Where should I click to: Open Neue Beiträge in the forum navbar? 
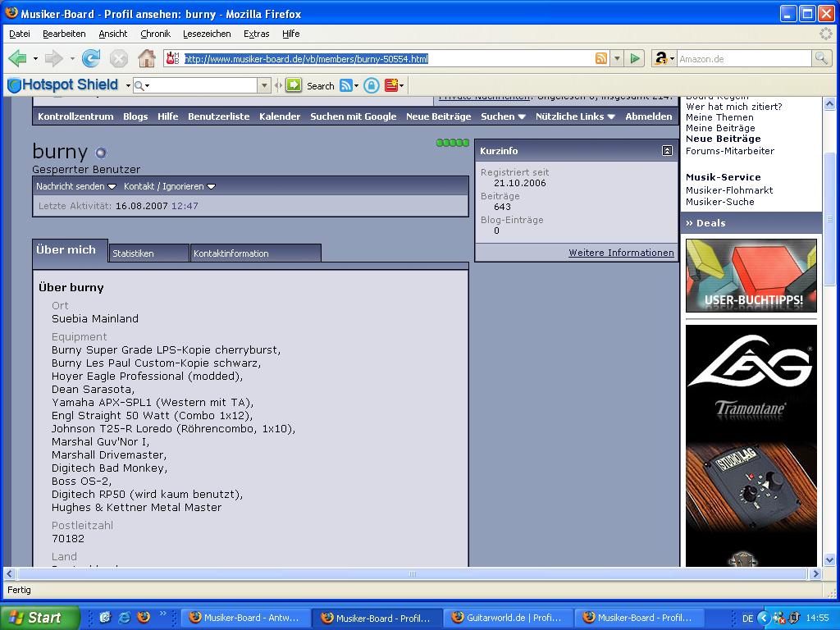[438, 116]
